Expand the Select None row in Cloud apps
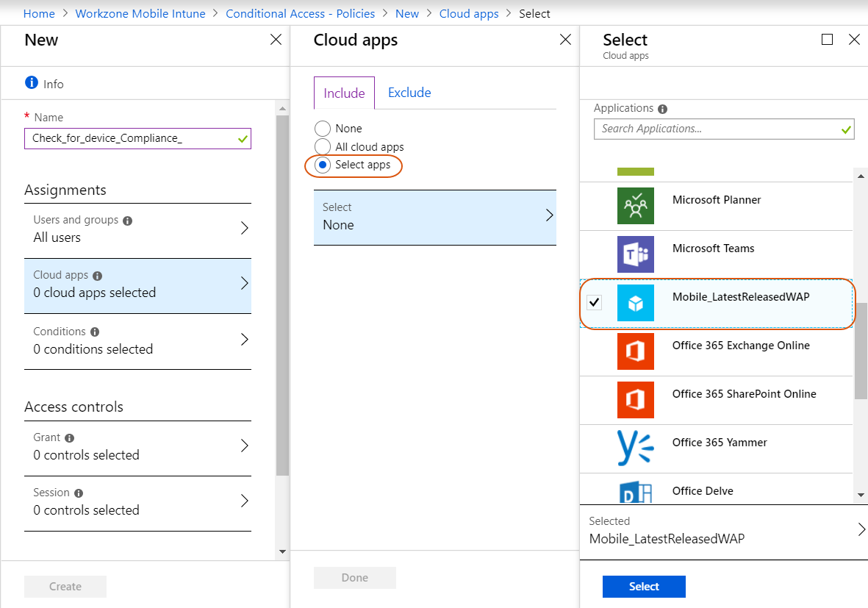The image size is (868, 608). point(435,218)
